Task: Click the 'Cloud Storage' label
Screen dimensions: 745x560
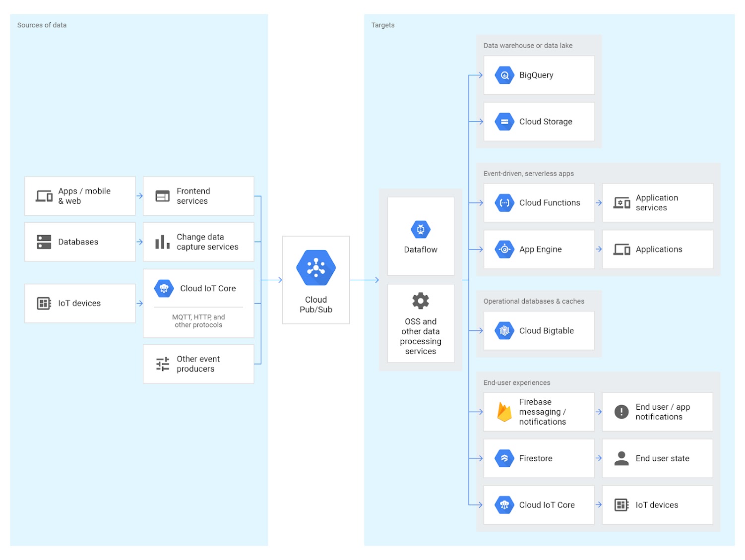Action: point(546,122)
